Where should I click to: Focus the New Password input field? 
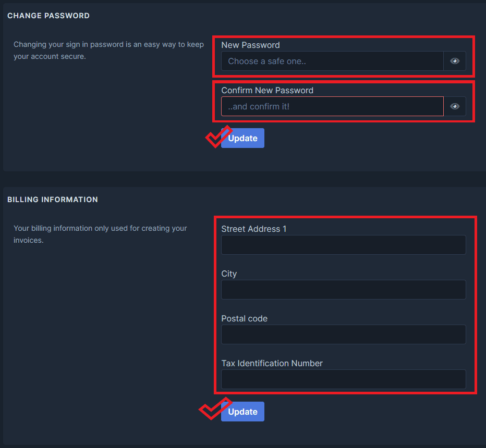(x=332, y=61)
